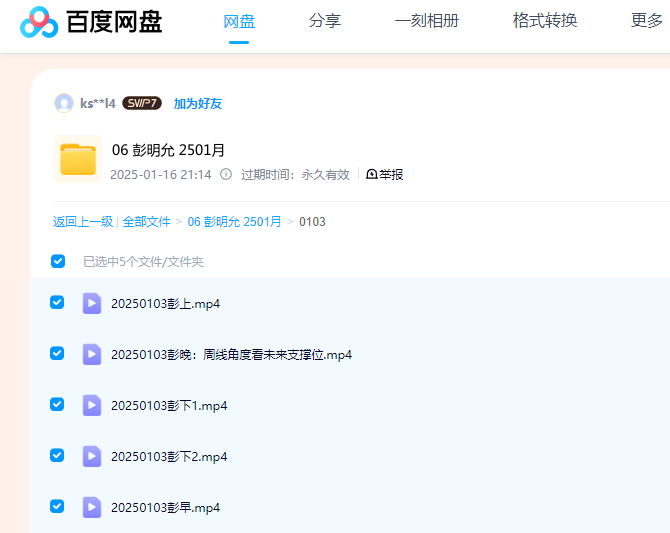Viewport: 670px width, 533px height.
Task: Open file 20250103彭下1.mp4
Action: 169,406
